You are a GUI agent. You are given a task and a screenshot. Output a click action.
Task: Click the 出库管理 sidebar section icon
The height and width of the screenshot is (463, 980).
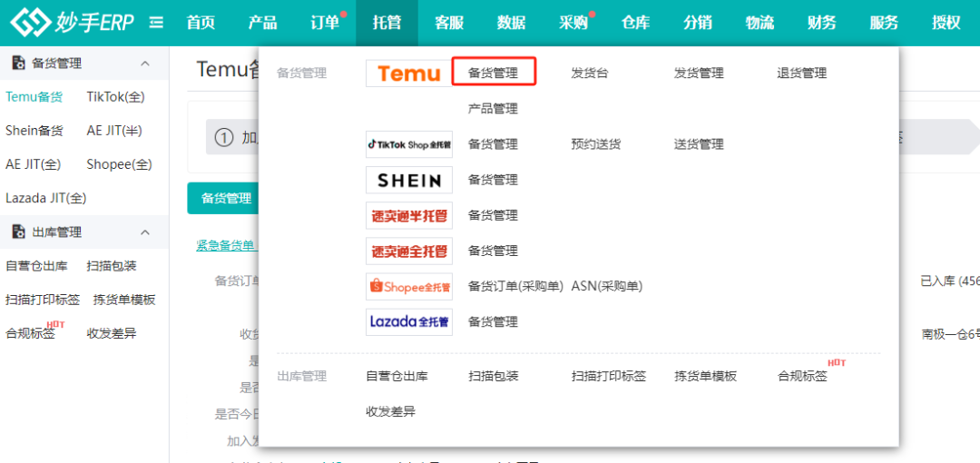coord(19,232)
